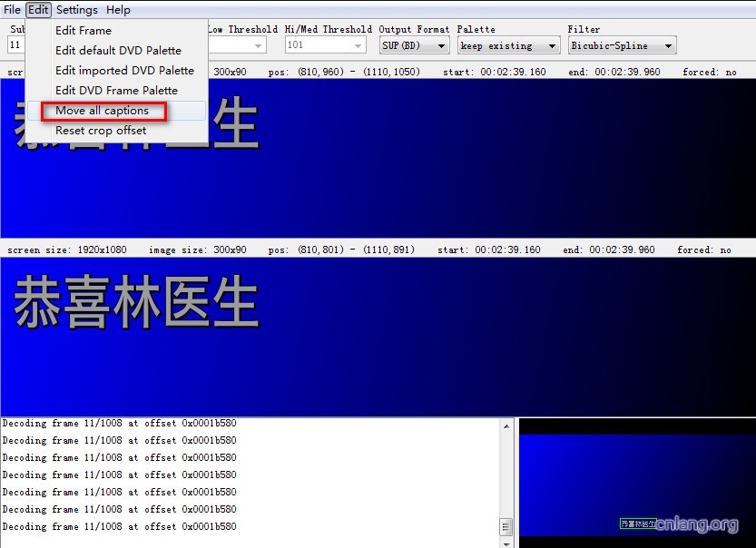Select Edit default DVD Palette
Image resolution: width=756 pixels, height=548 pixels.
118,50
